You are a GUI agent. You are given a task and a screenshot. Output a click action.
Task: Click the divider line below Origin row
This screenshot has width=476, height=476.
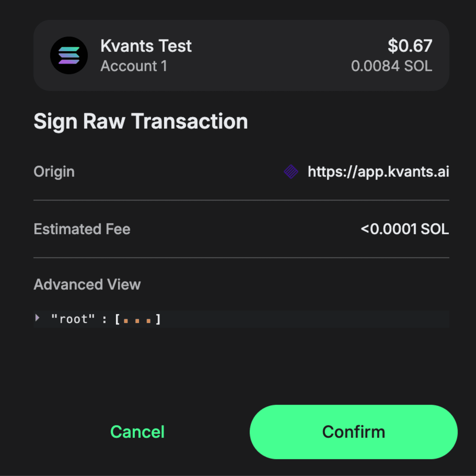pyautogui.click(x=241, y=200)
